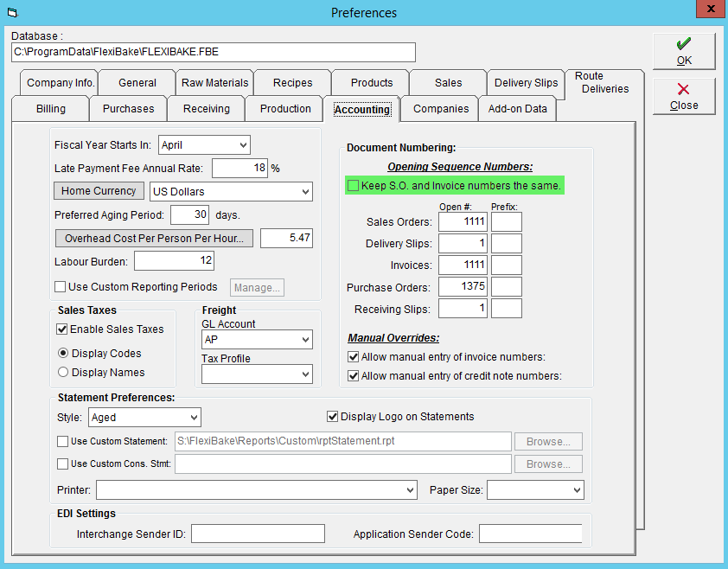
Task: Click the Manage... button
Action: coord(257,287)
